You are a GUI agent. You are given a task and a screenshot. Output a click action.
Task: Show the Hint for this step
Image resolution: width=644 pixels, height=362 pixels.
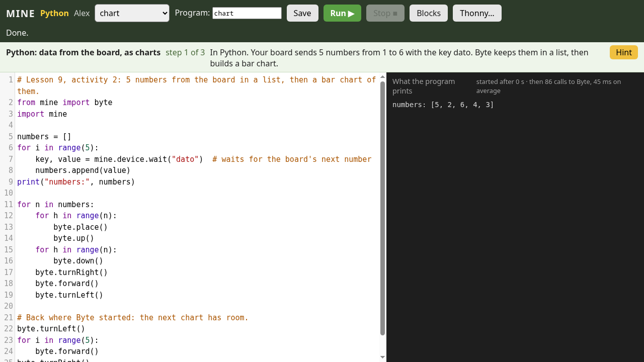point(624,52)
